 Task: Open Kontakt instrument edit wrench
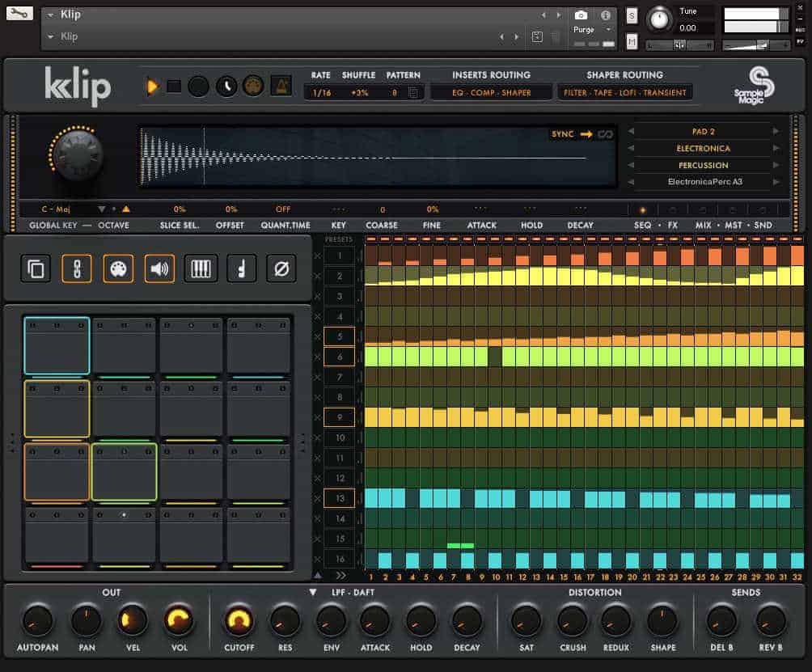coord(19,13)
